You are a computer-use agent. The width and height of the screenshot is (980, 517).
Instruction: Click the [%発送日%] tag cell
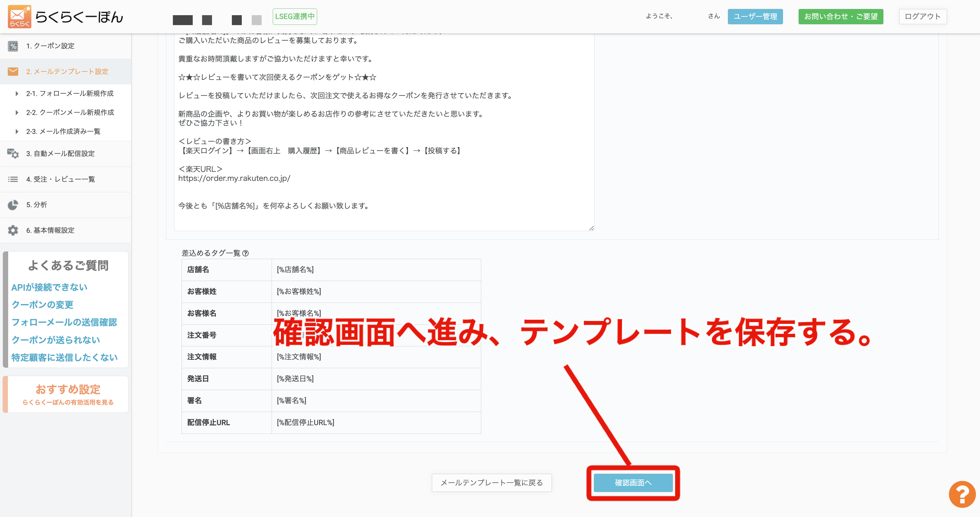[376, 379]
